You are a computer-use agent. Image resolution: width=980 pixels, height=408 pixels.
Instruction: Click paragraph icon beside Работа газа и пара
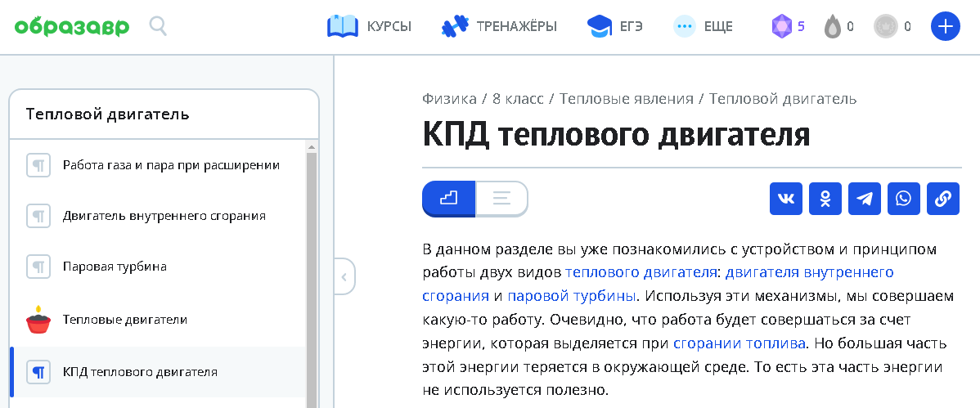pyautogui.click(x=38, y=166)
